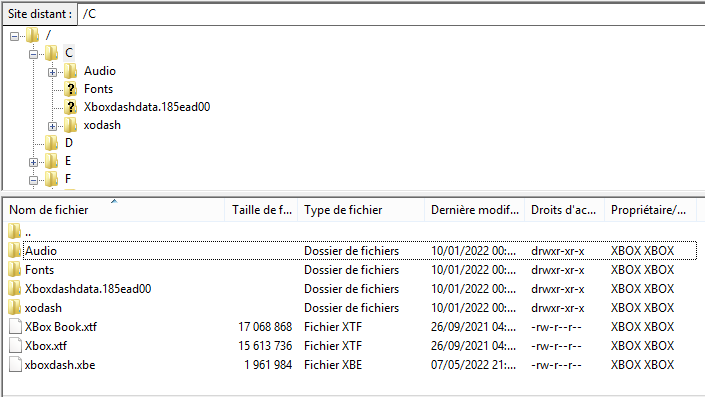This screenshot has height=397, width=705.
Task: Expand the Audio node in the tree
Action: pos(52,72)
